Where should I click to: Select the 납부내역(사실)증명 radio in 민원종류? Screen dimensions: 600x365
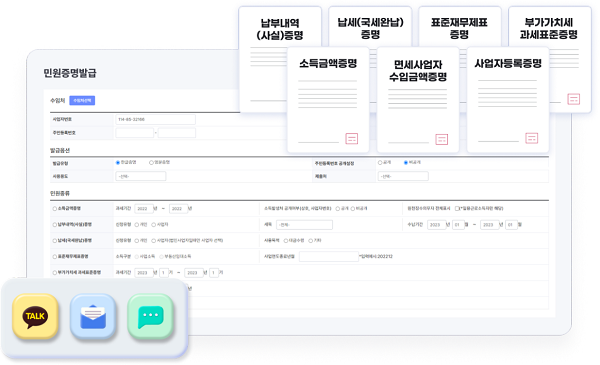point(55,225)
